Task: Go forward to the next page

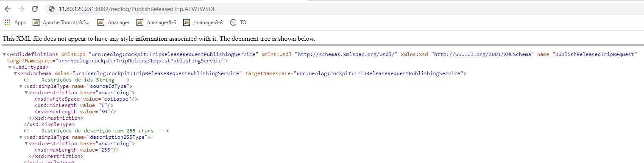Action: [x=21, y=9]
